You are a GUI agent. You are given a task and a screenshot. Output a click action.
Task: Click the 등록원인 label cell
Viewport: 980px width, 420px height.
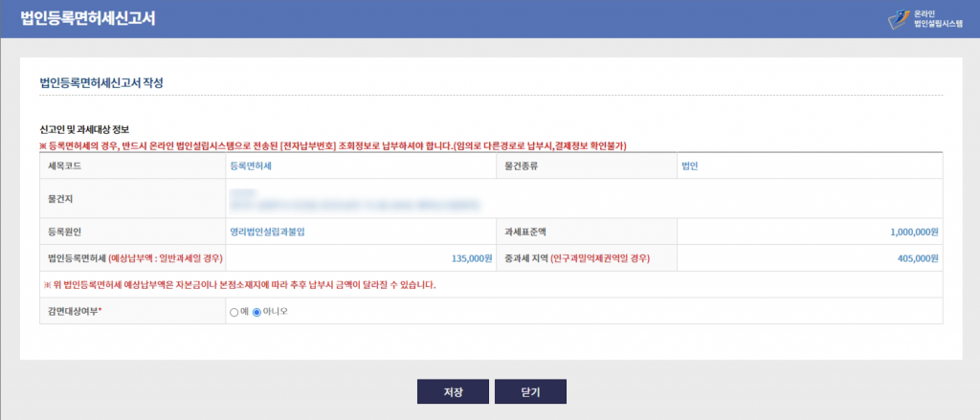coord(132,232)
